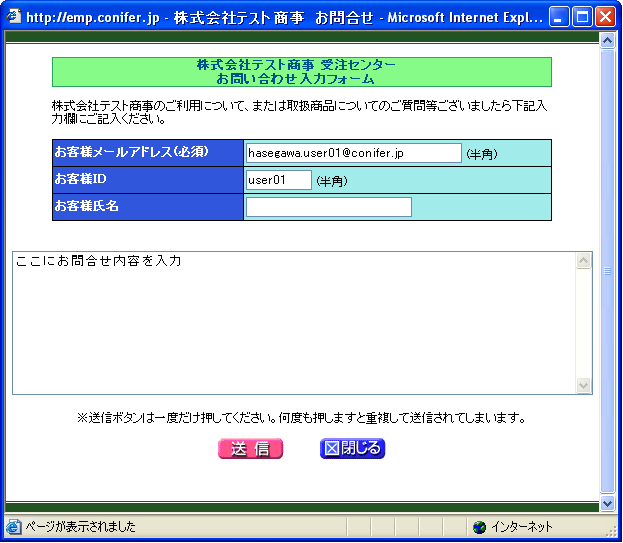Click the 送信 submit button
This screenshot has width=623, height=543.
click(x=250, y=448)
